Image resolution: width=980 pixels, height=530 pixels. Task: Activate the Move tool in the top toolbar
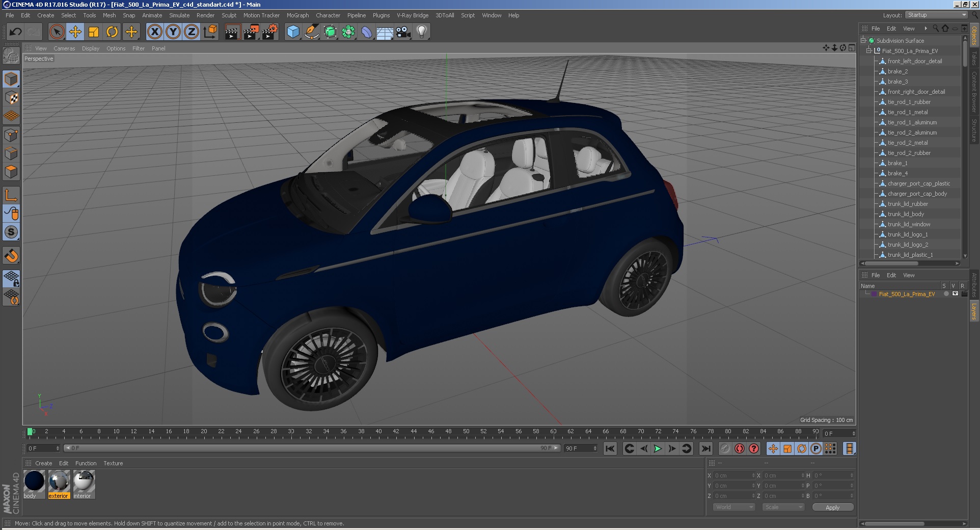click(75, 32)
